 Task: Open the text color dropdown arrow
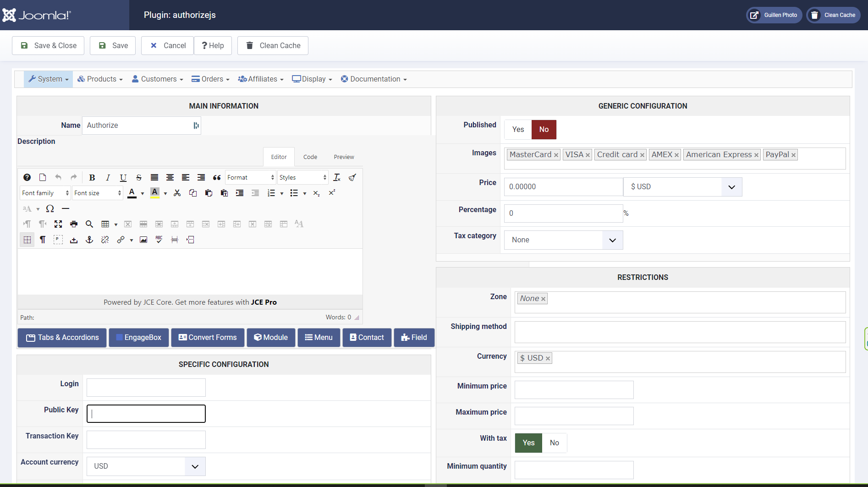coord(143,193)
